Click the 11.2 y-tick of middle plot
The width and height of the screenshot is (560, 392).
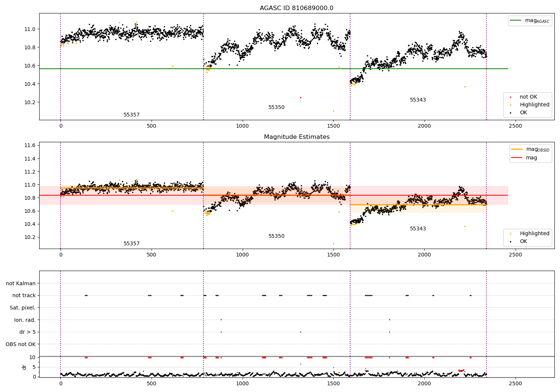tap(30, 172)
